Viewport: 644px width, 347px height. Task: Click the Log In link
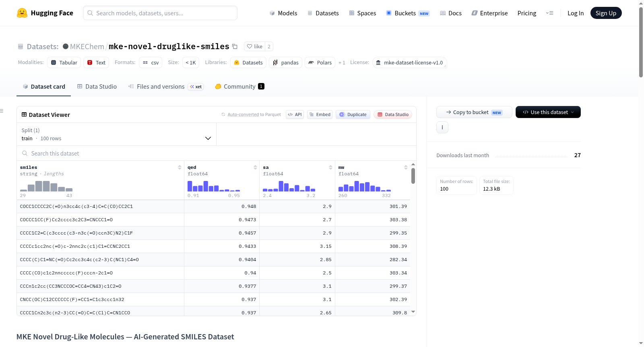click(576, 13)
